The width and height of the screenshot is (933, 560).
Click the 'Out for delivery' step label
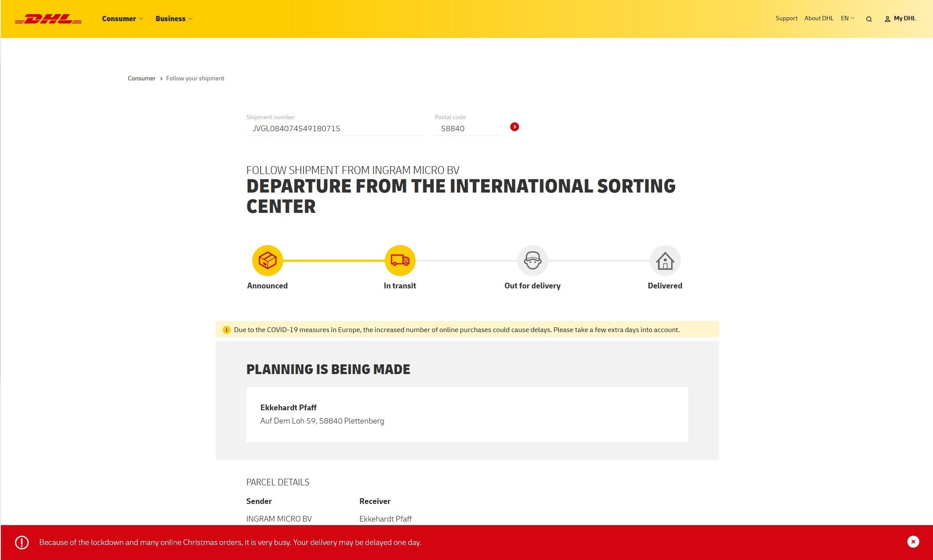532,286
